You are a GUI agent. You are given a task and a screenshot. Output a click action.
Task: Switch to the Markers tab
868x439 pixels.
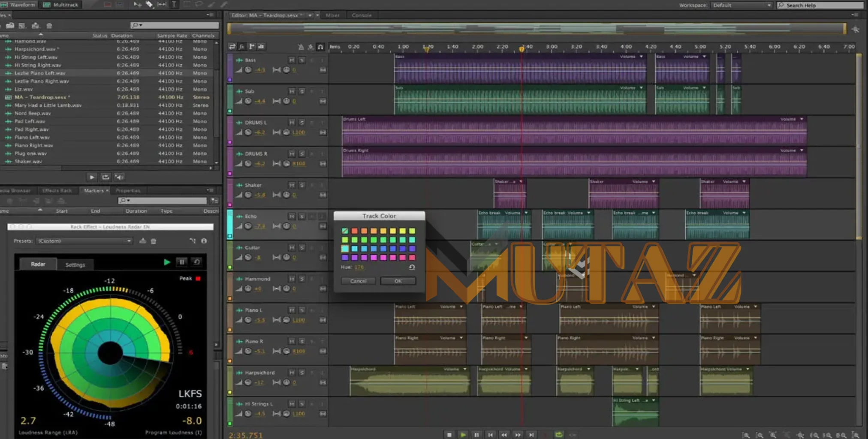pos(93,190)
